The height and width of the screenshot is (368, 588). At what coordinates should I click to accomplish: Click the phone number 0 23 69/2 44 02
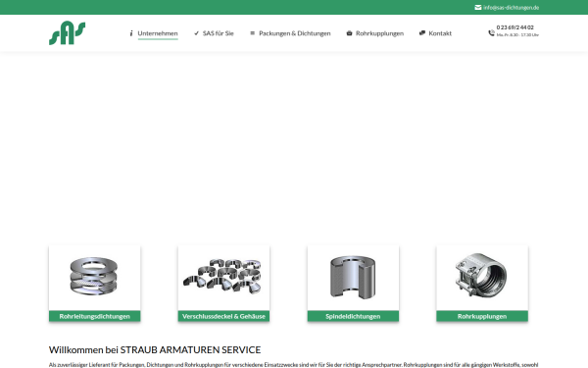[514, 27]
